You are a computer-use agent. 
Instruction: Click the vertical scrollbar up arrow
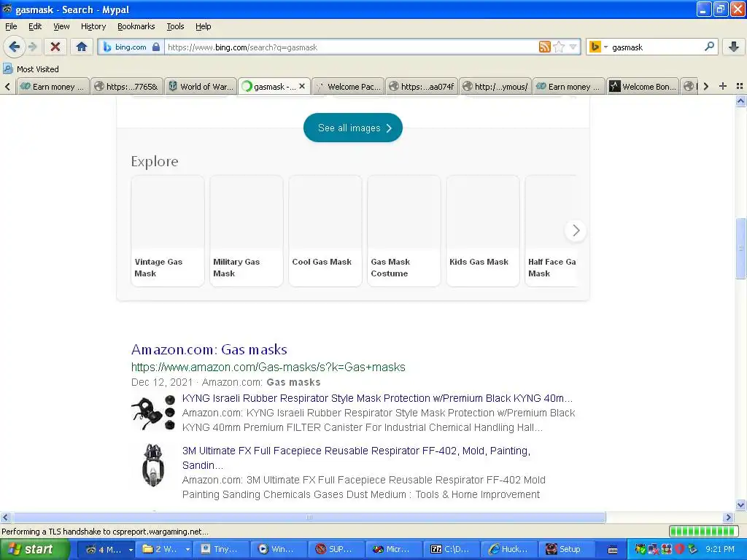tap(741, 101)
